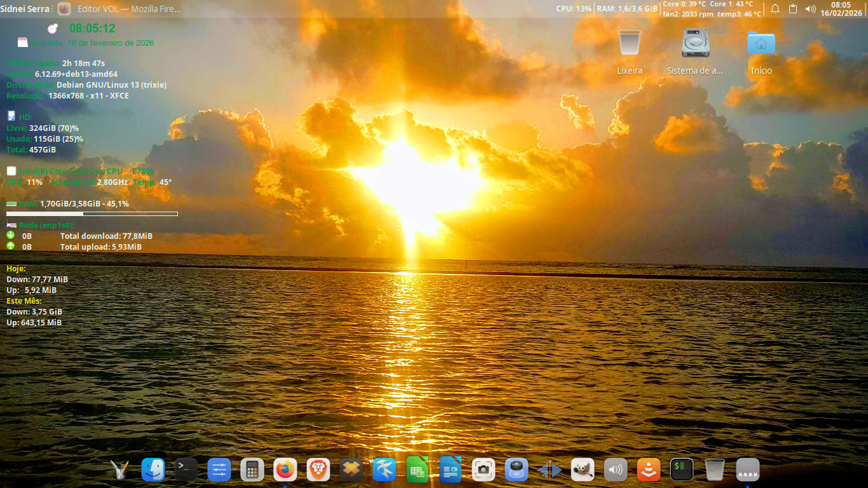Switch to Editor VOL Firefox window button
This screenshot has width=868, height=488.
tap(121, 9)
